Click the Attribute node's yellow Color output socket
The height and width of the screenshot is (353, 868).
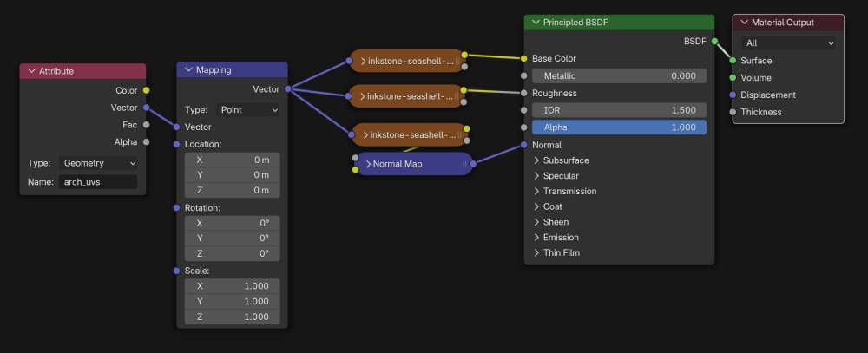[146, 90]
